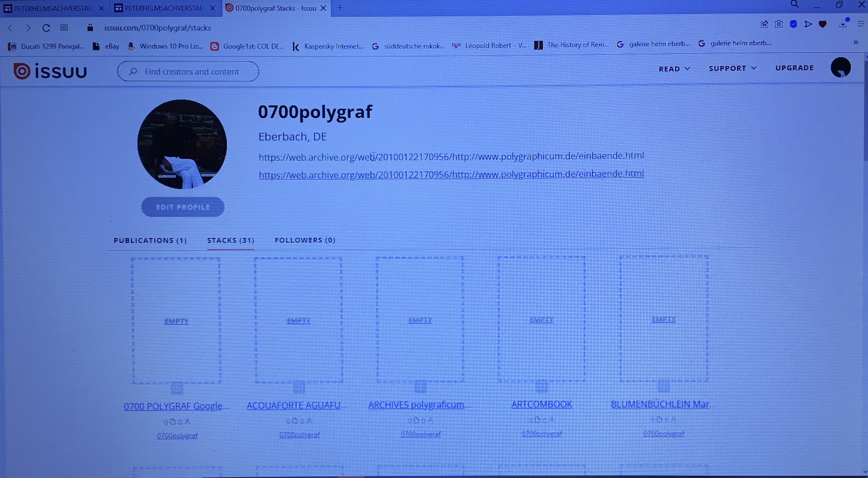Image resolution: width=868 pixels, height=478 pixels.
Task: Click the search magnifier icon in search field
Action: [133, 72]
